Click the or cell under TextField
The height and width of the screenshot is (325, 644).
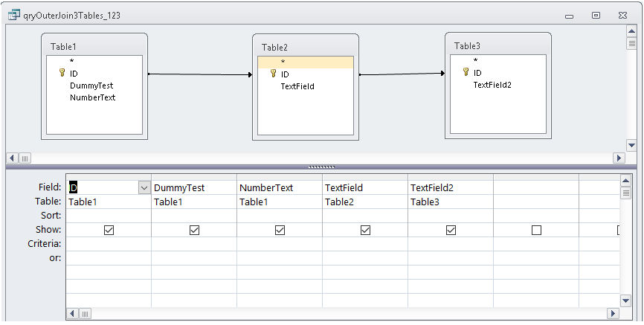tap(364, 257)
